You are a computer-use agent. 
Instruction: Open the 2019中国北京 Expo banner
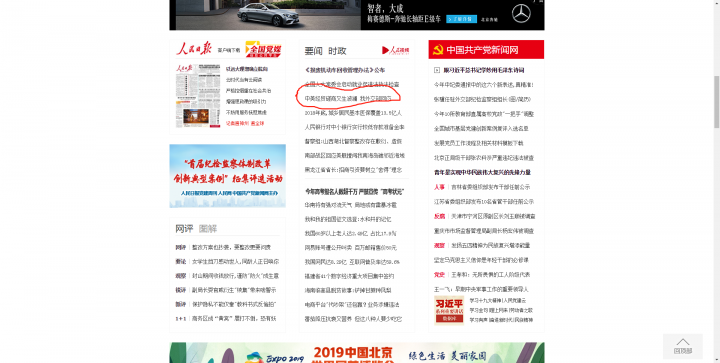pos(357,352)
